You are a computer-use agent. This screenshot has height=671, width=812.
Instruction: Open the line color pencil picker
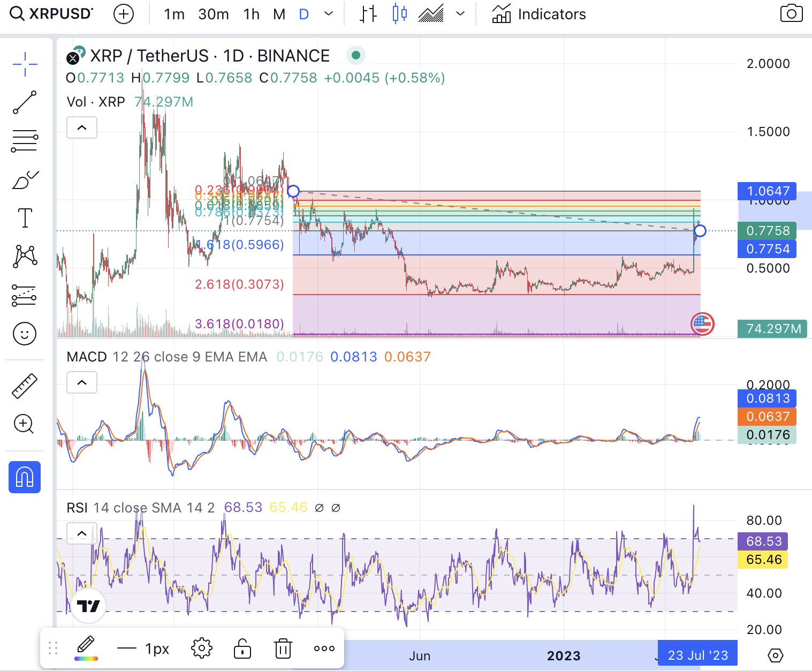click(86, 648)
